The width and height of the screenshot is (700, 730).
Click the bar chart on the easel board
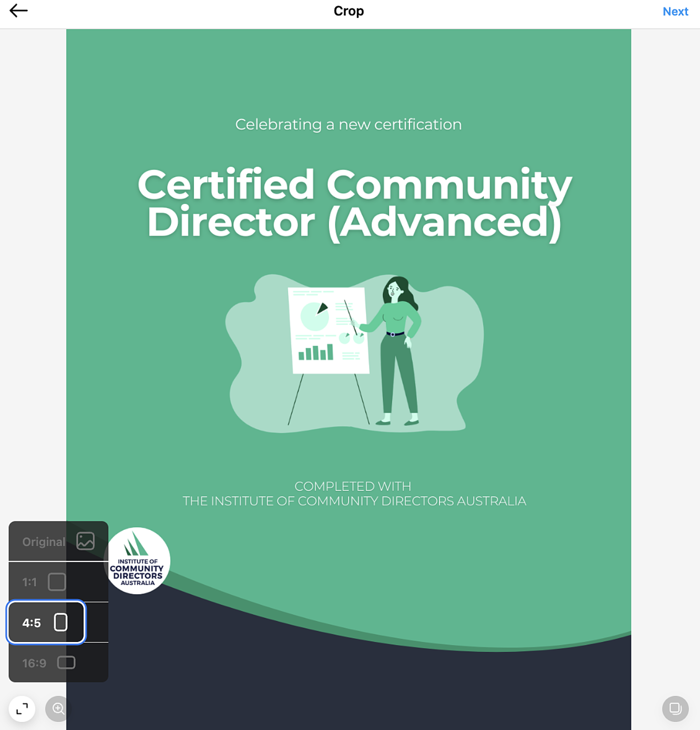coord(316,352)
